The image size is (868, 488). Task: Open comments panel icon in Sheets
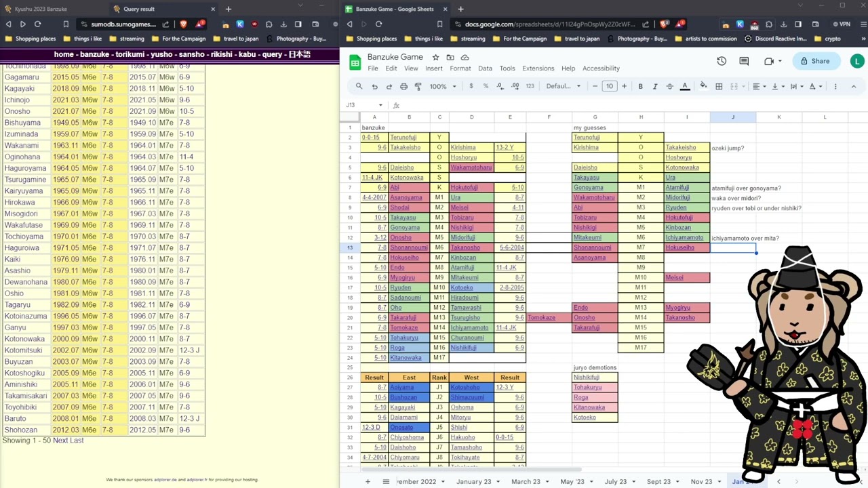pos(744,61)
